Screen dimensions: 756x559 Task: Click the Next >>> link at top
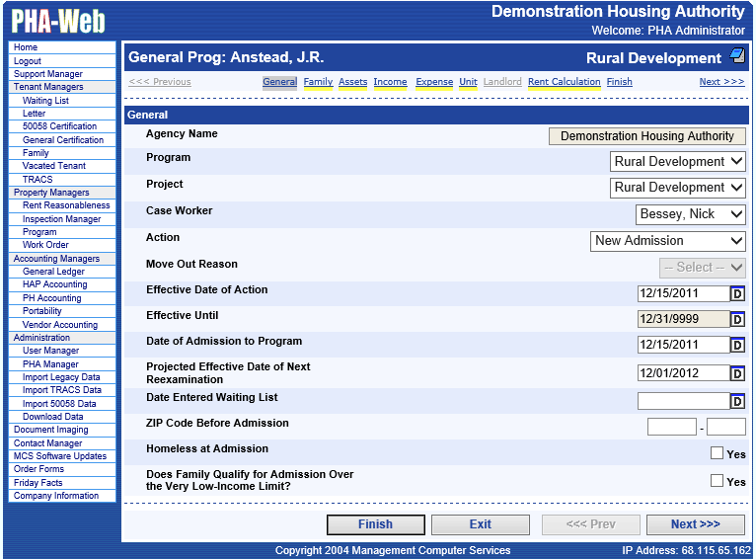(x=721, y=82)
